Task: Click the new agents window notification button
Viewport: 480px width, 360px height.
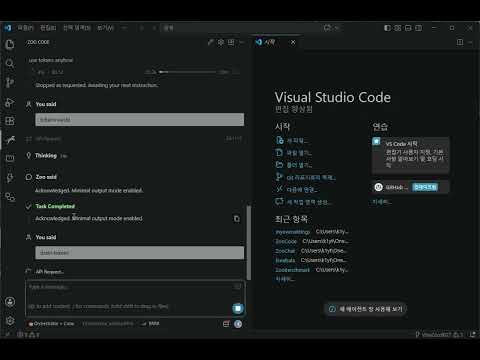Action: 366,309
